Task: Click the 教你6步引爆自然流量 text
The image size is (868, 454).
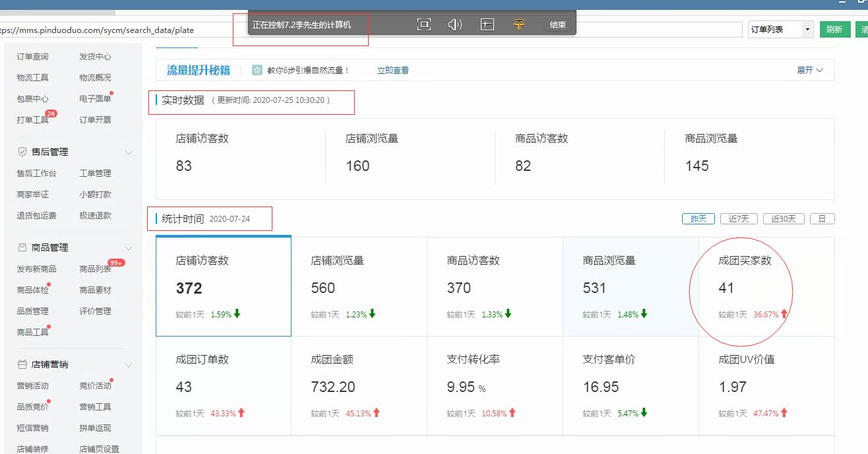Action: click(308, 70)
